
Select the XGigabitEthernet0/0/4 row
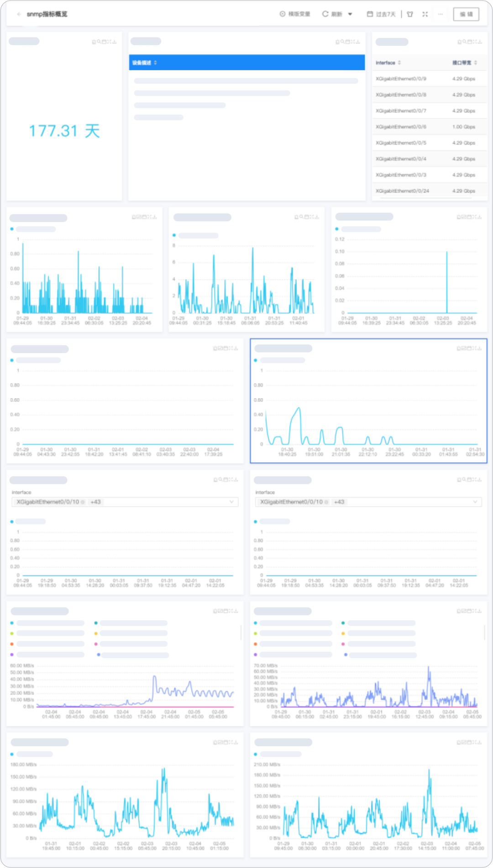(x=430, y=159)
